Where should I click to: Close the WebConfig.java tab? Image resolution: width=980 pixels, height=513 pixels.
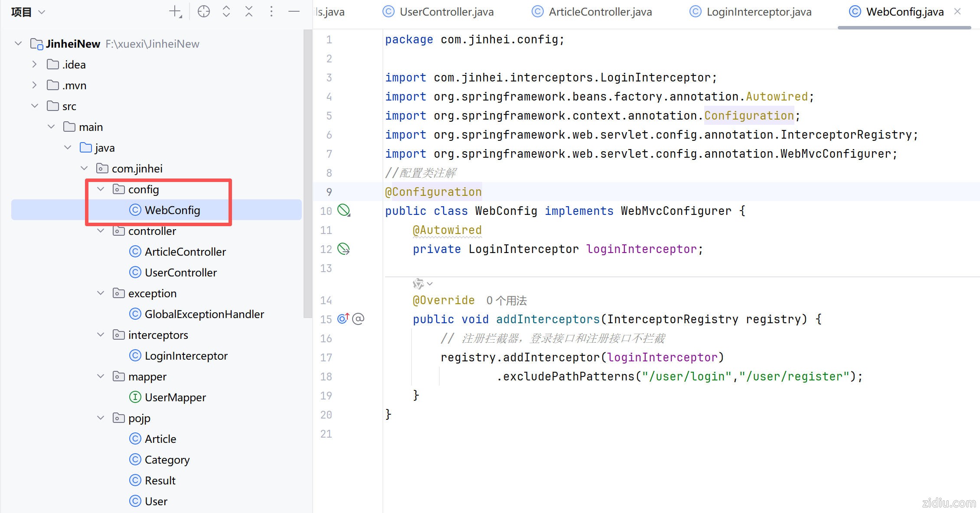click(957, 12)
